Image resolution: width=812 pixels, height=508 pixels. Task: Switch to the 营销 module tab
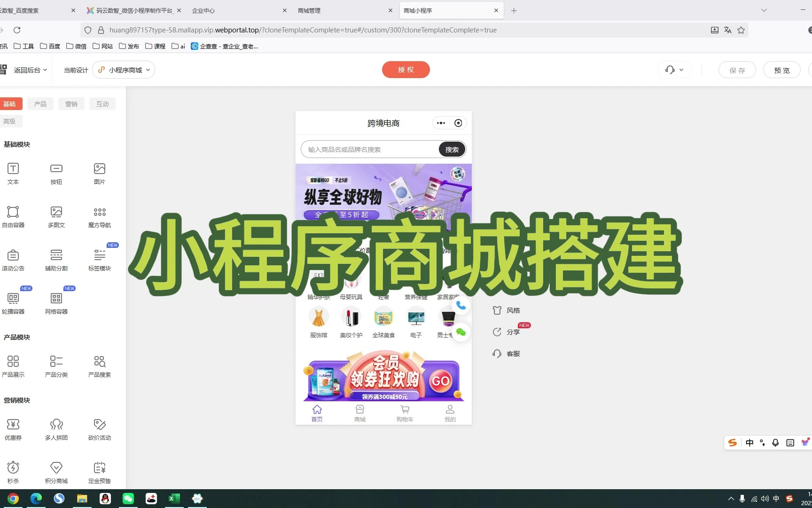point(71,104)
